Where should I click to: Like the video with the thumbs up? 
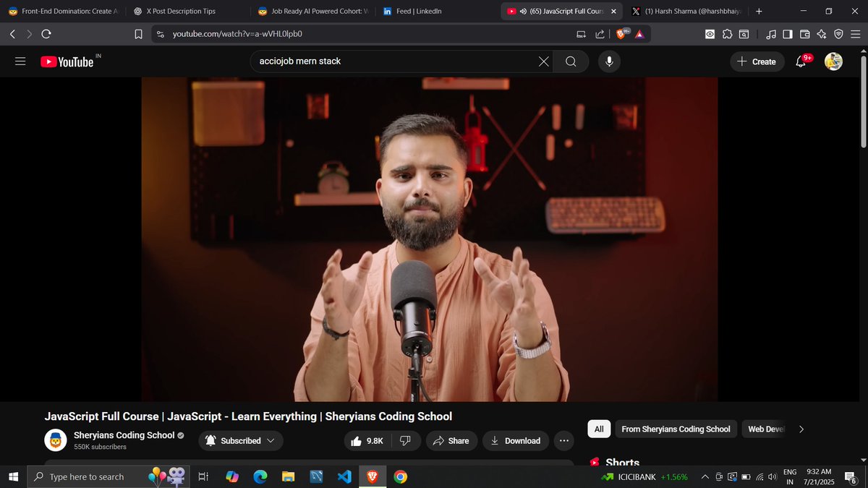[356, 440]
